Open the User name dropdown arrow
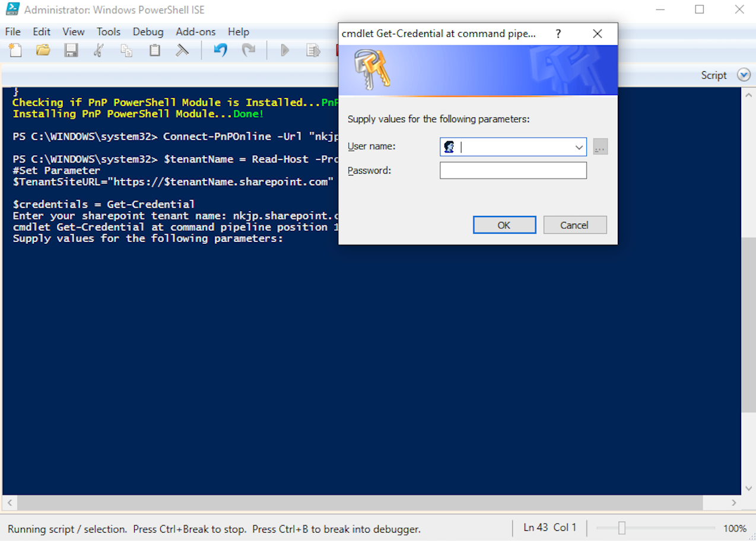The width and height of the screenshot is (756, 541). 579,147
